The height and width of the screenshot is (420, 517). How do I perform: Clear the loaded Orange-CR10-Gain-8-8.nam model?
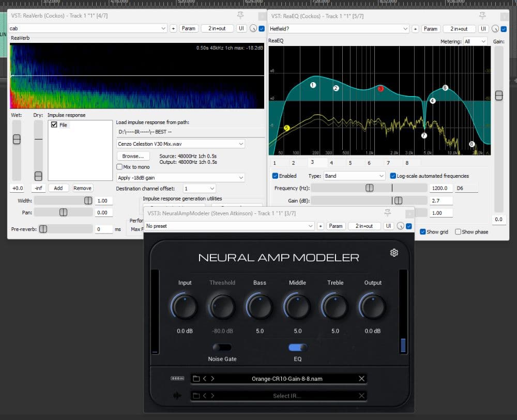361,379
